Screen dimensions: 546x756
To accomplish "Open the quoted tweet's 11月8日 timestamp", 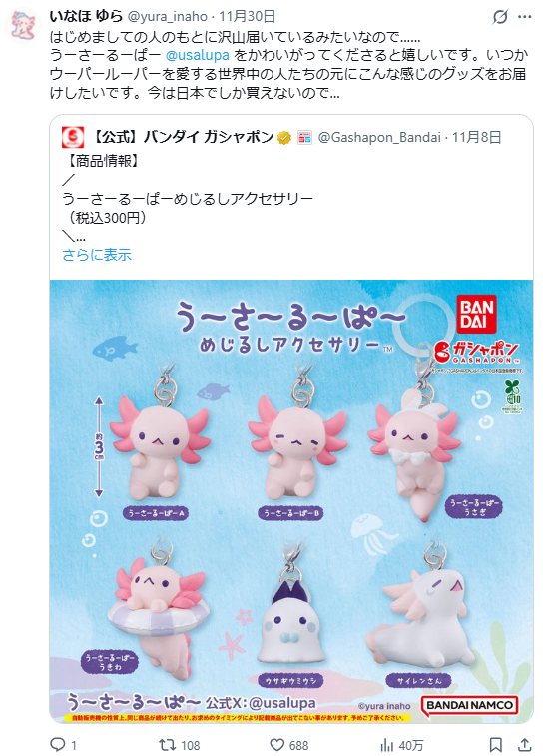I will click(x=476, y=138).
